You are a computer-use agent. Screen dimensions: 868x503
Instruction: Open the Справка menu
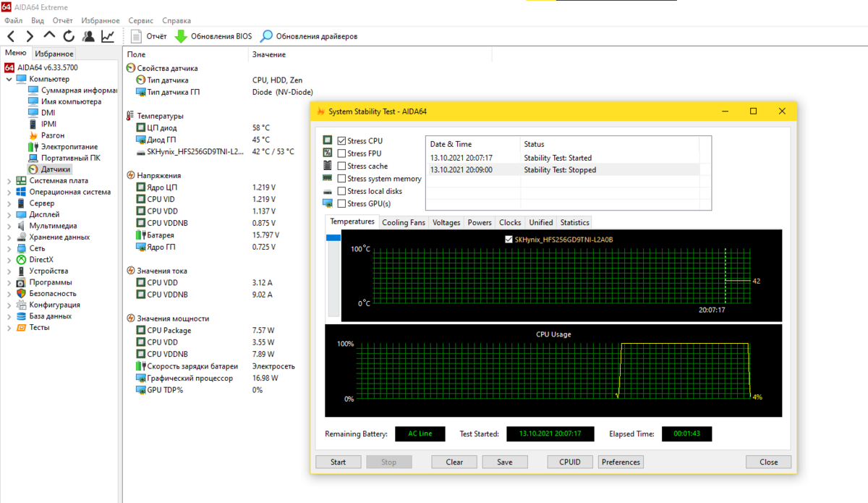(176, 21)
